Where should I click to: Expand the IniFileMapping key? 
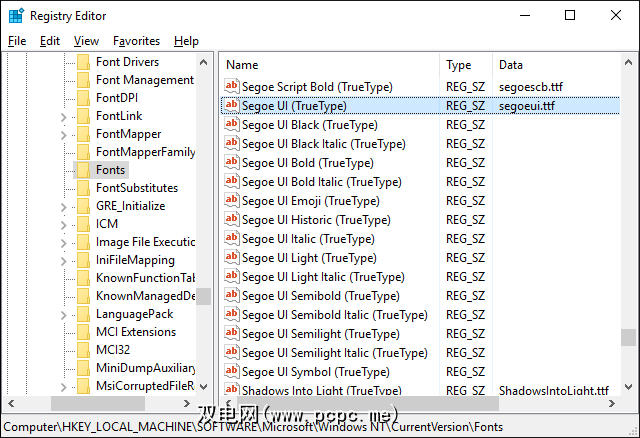pos(63,261)
